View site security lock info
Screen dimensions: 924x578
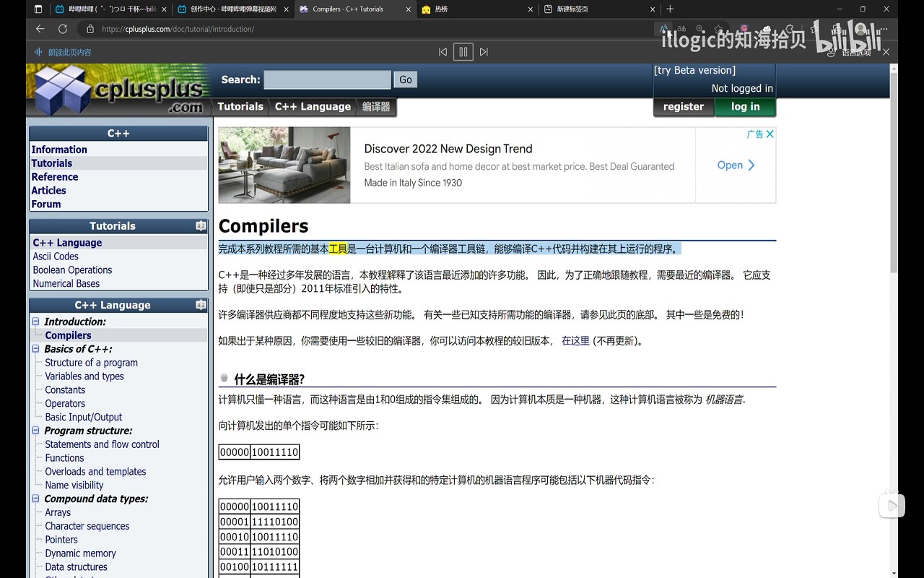[90, 29]
